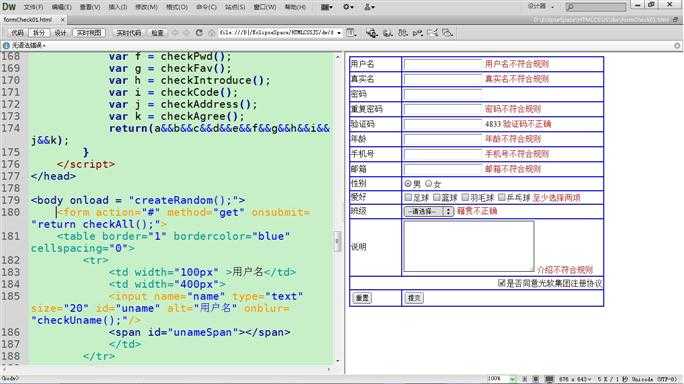Click the back arrow in document toolbar
The image size is (684, 384).
[175, 33]
